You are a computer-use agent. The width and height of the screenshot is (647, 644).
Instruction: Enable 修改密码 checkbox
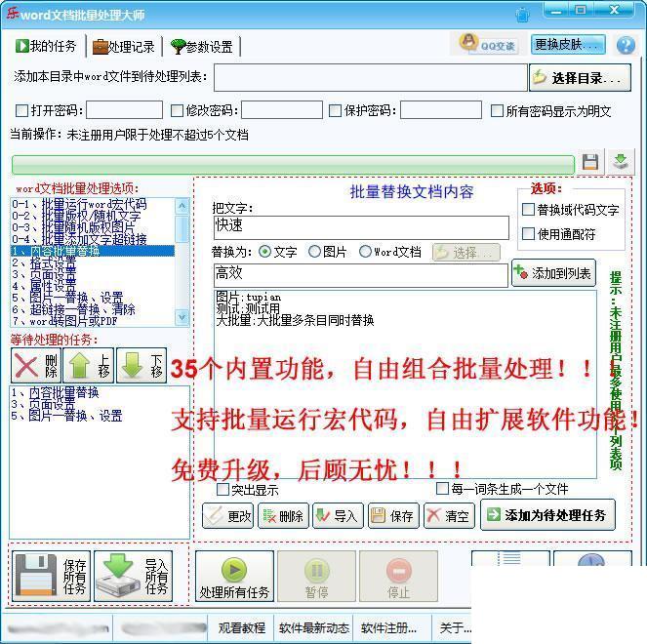(177, 110)
